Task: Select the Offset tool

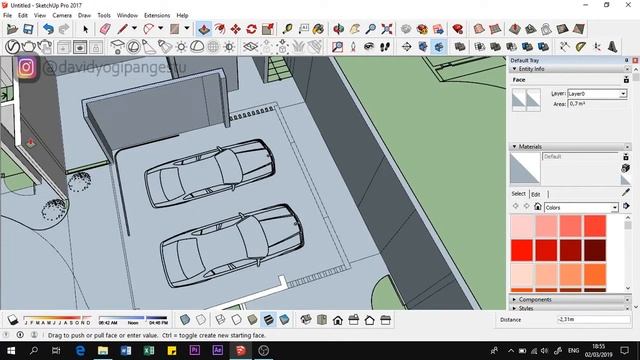Action: tap(220, 29)
